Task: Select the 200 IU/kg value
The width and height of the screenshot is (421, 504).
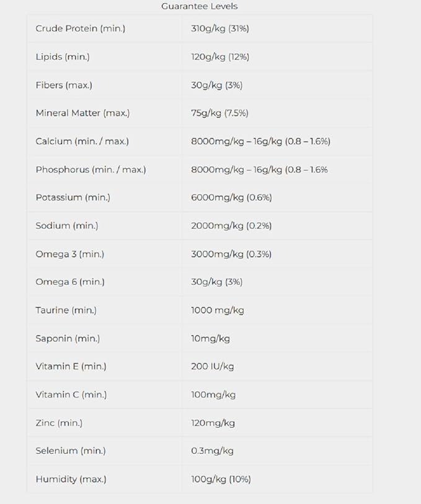Action: click(x=212, y=366)
